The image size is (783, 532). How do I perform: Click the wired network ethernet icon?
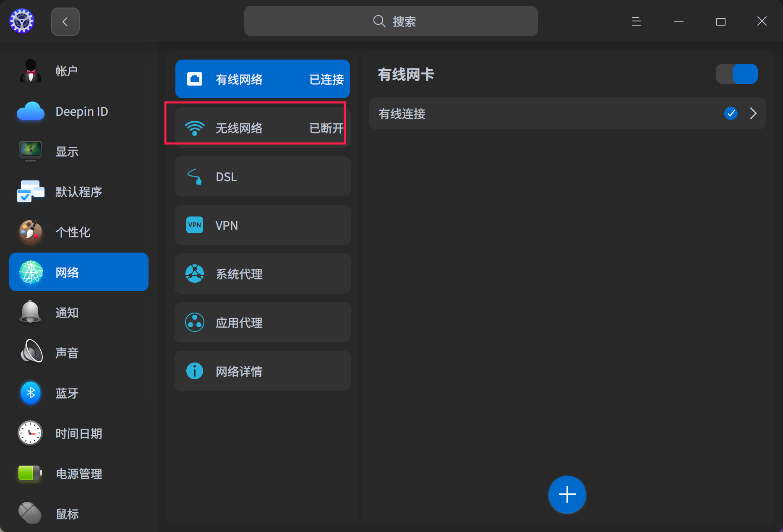(195, 79)
